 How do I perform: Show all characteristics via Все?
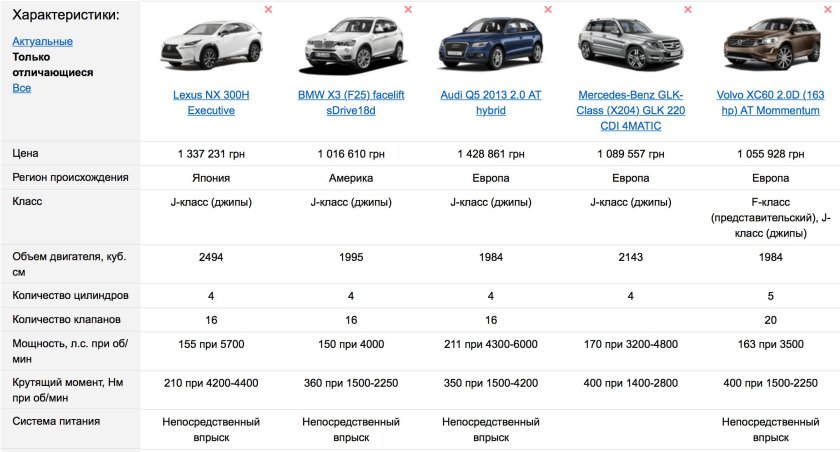[x=21, y=88]
